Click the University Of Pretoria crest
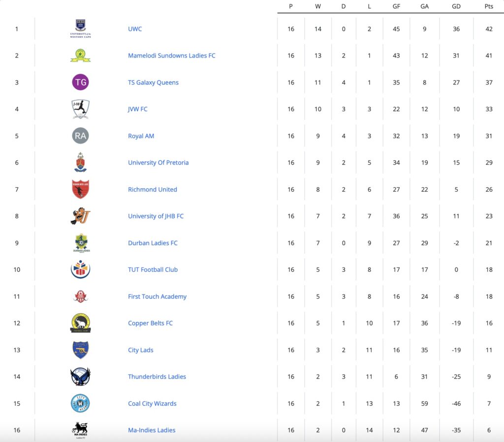 80,163
